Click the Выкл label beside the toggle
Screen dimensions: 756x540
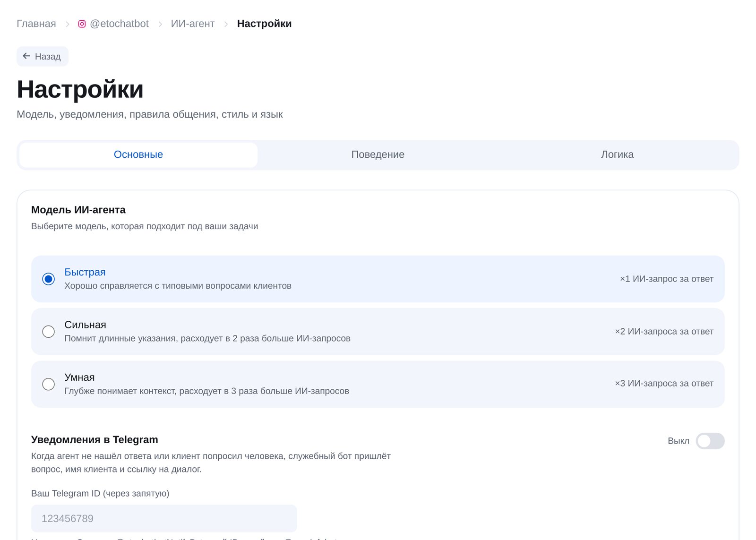click(x=679, y=441)
